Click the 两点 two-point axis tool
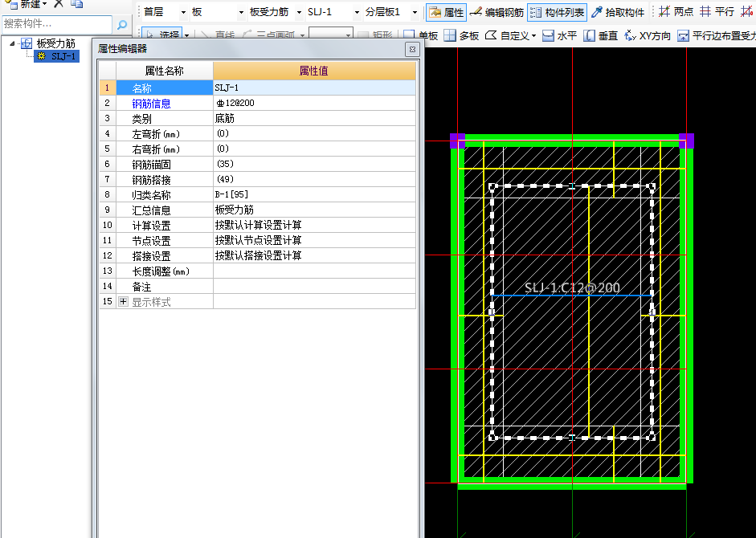756x538 pixels. pos(676,11)
